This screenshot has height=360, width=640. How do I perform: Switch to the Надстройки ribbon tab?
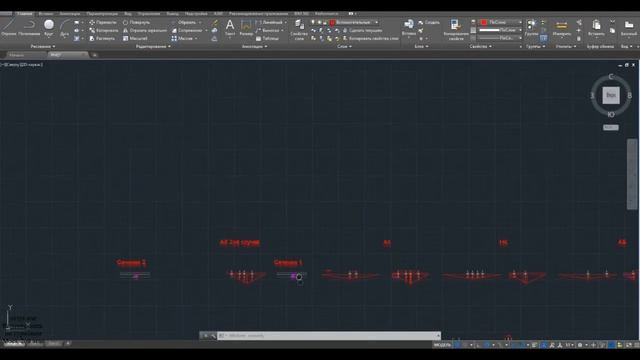click(x=196, y=13)
